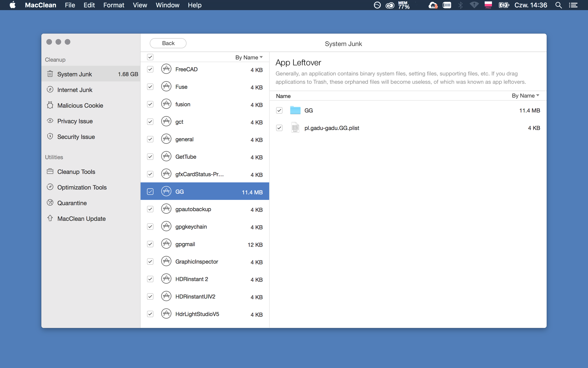
Task: Click the Creative Cloud menu bar icon
Action: pos(390,5)
